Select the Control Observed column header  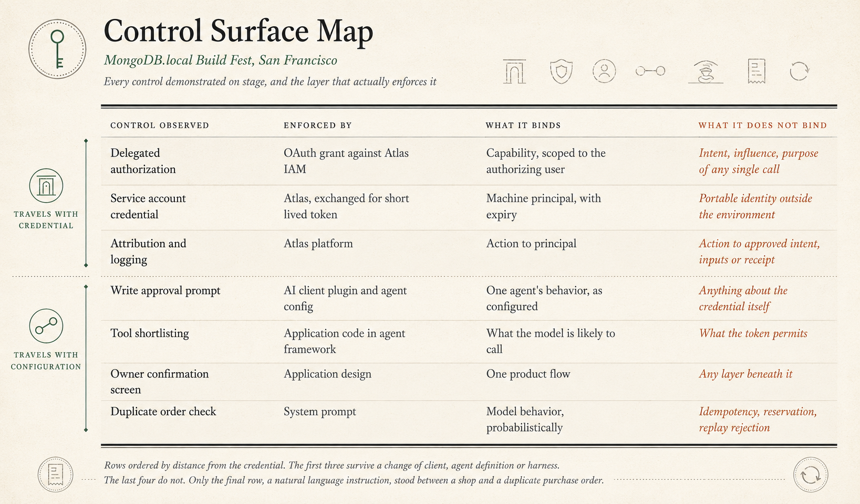coord(160,125)
